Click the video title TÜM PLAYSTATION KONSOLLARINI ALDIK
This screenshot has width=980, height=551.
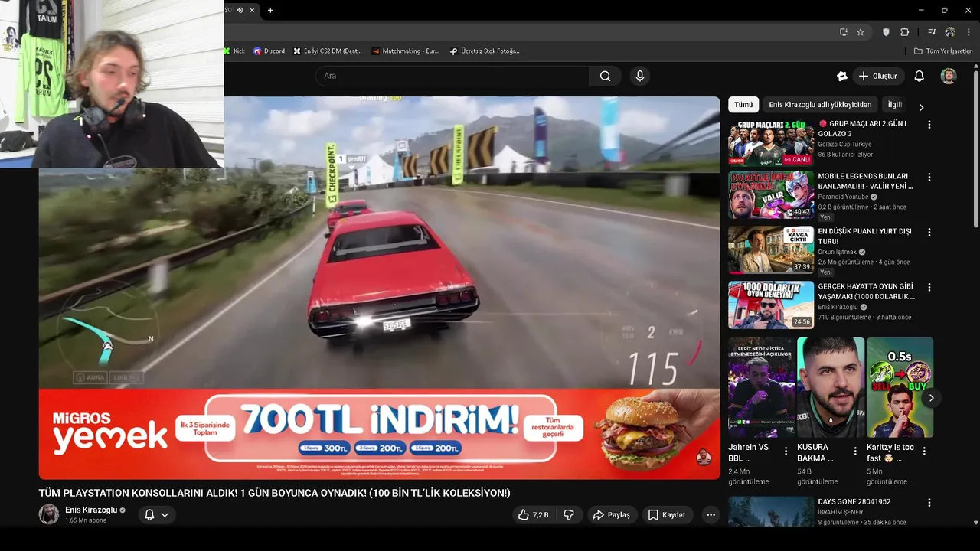coord(275,493)
